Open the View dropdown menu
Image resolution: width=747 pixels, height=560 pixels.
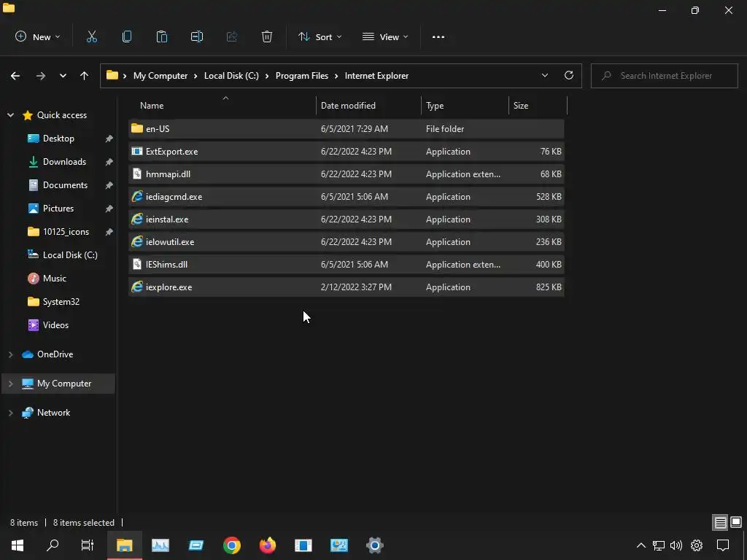pyautogui.click(x=385, y=36)
